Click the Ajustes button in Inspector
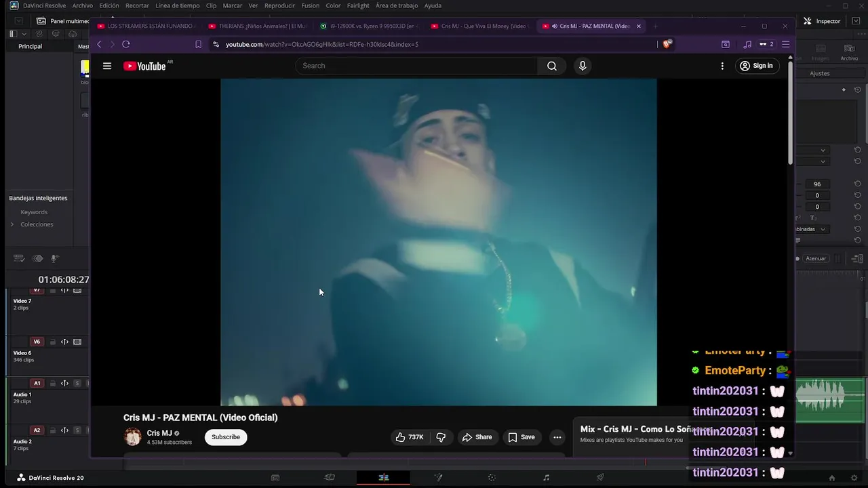868x488 pixels. [x=820, y=73]
